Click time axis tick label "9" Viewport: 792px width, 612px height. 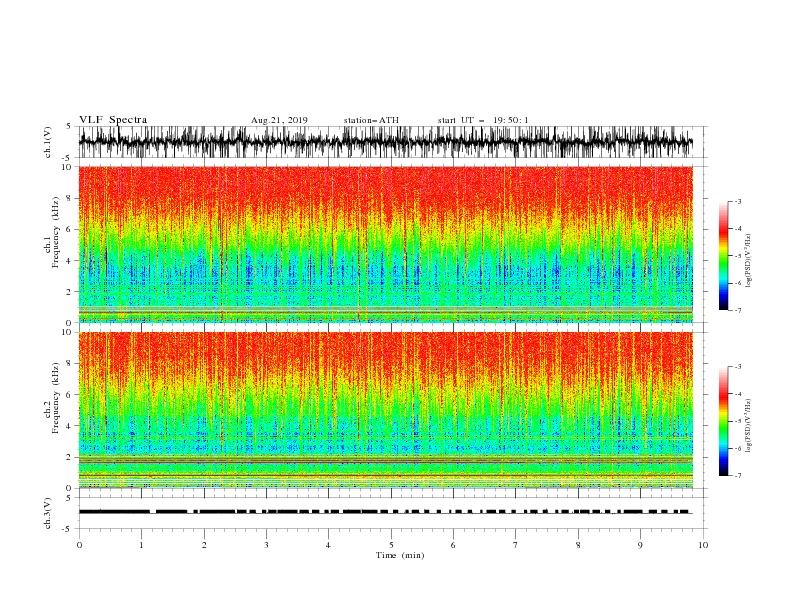coord(640,545)
